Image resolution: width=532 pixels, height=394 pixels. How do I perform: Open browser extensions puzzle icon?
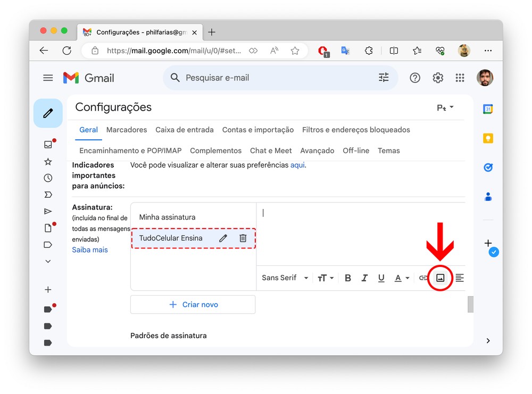click(369, 51)
